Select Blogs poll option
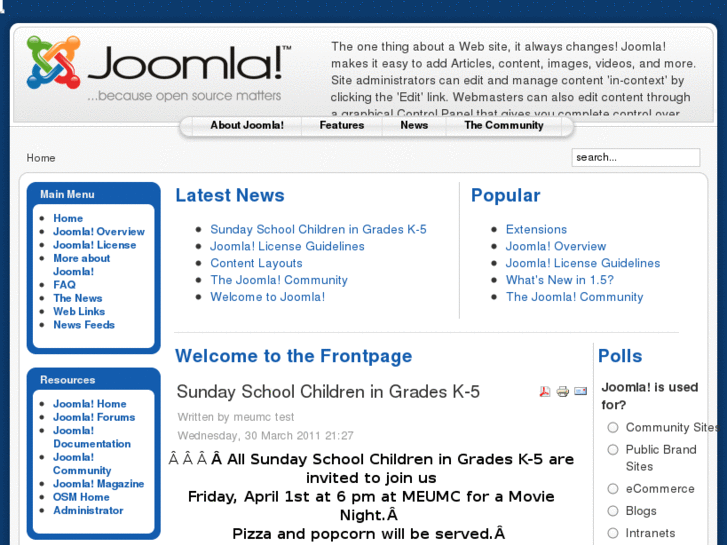 [613, 511]
